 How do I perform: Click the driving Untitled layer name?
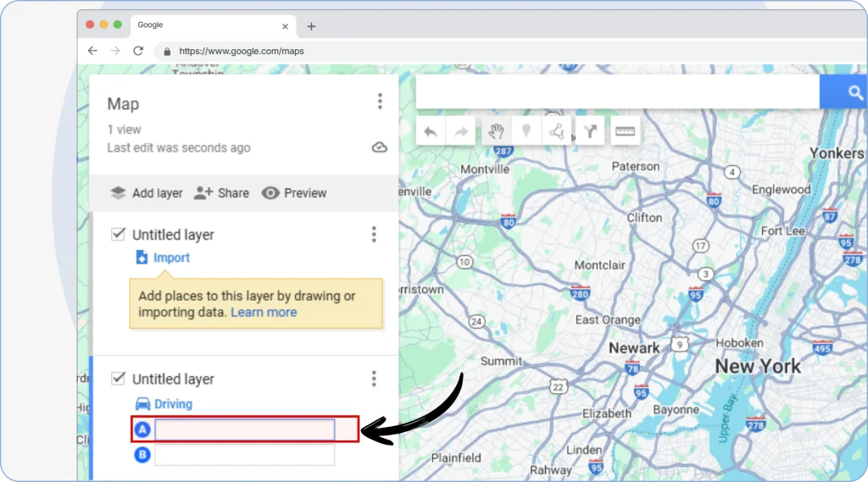pos(173,379)
